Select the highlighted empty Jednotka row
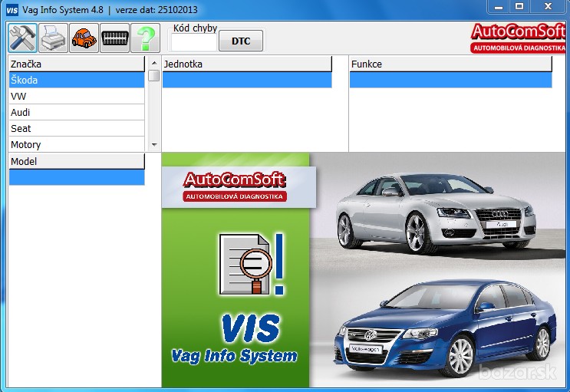570x392 pixels. pos(247,80)
